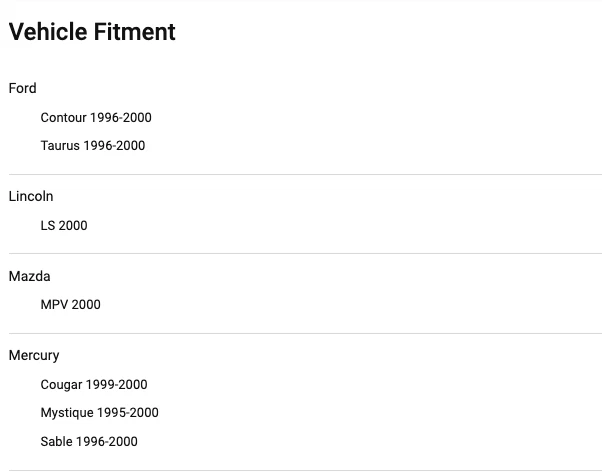Select the Lincoln make heading
602x473 pixels.
(x=31, y=196)
